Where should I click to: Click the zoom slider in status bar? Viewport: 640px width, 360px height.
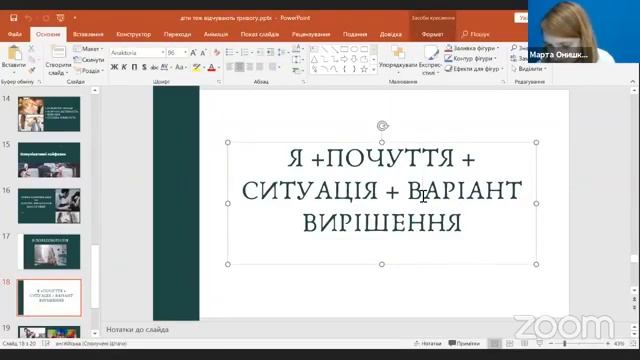point(579,344)
